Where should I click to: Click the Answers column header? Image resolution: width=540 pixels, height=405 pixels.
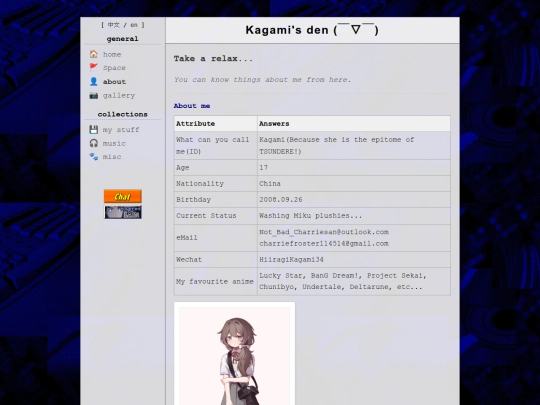point(354,124)
